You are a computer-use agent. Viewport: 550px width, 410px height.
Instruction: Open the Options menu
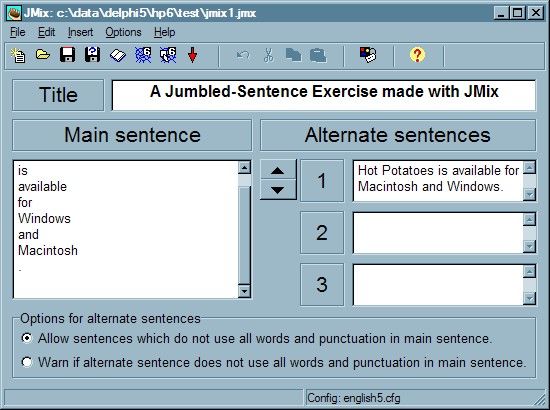point(123,32)
